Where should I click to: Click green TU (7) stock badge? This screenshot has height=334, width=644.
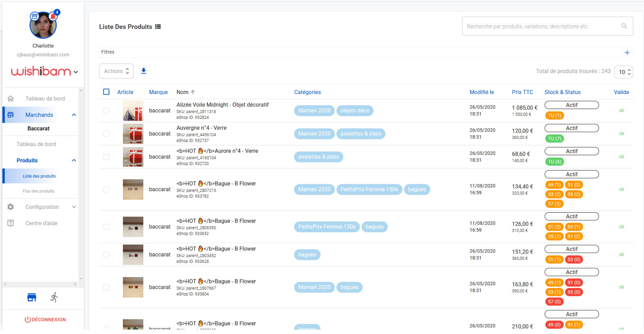555,139
